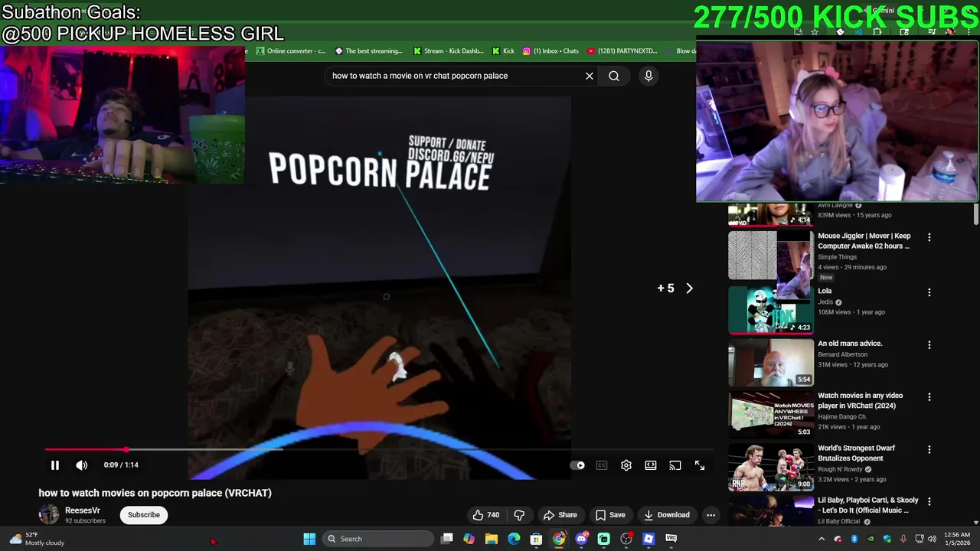
Task: Open options for Watch movies in any video player
Action: (x=929, y=397)
